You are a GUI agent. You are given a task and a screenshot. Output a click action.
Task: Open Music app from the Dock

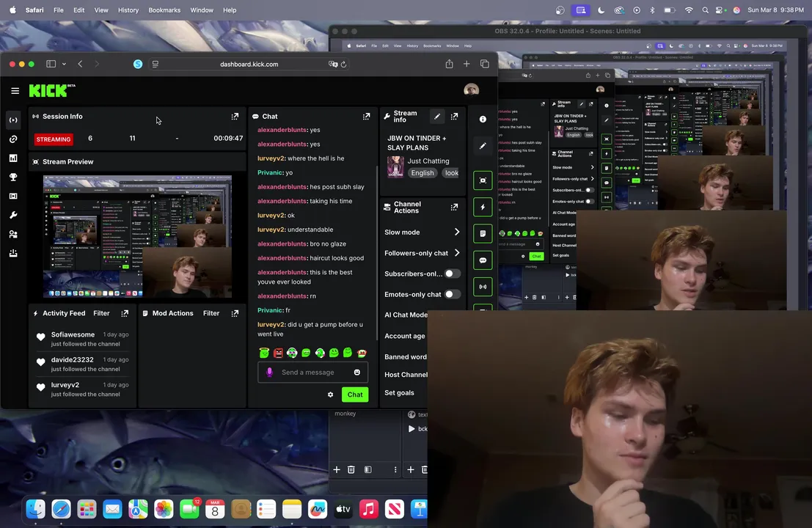coord(369,510)
